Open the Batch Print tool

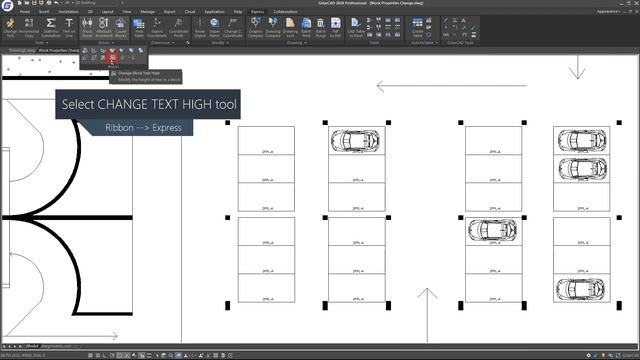[306, 28]
